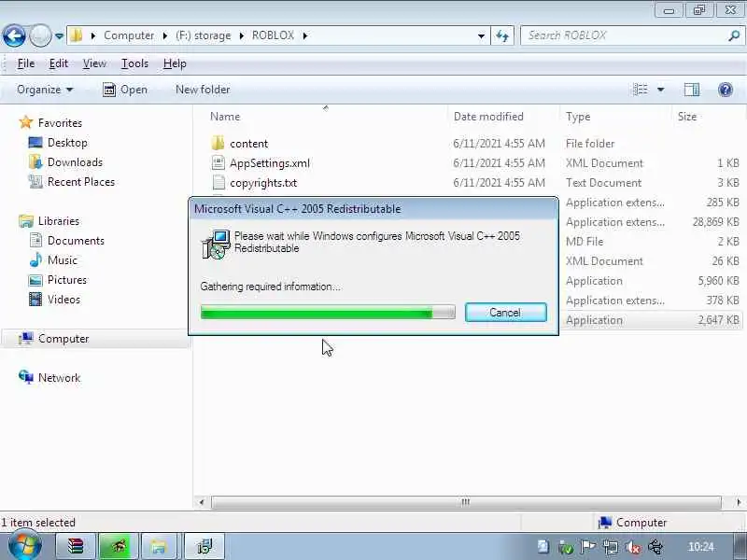747x560 pixels.
Task: Open the Organize dropdown menu
Action: tap(45, 90)
